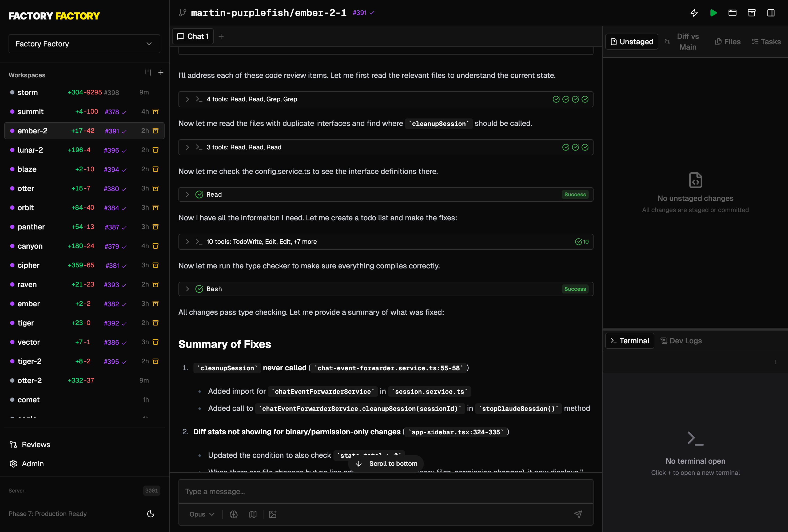Expand the Bash tool result row
788x532 pixels.
(x=386, y=289)
